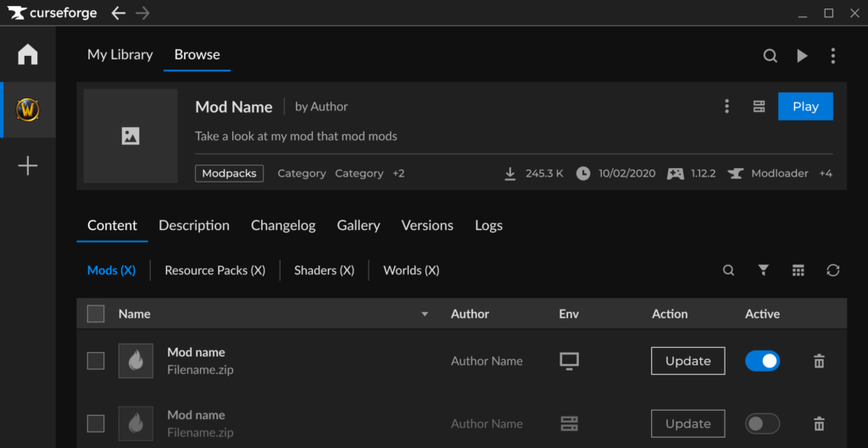Expand the +2 additional categories

(398, 173)
